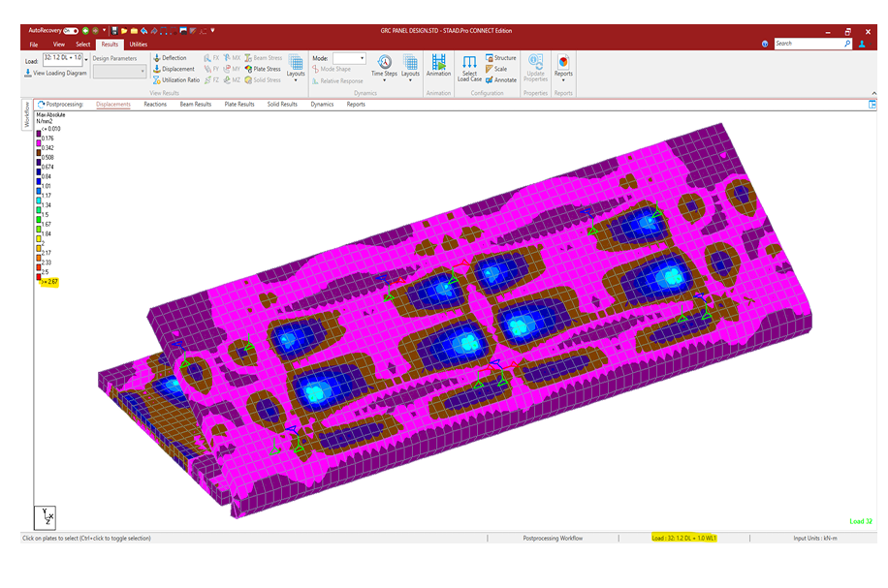Viewport: 888px width, 588px height.
Task: Open the Time Steps tool
Action: click(385, 66)
